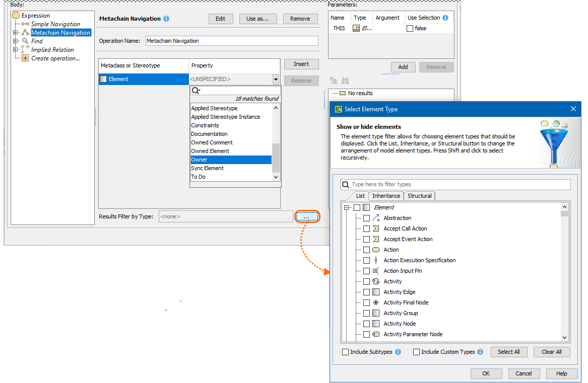Click element type list scroll down arrow
Screen dimensions: 588x383
coord(564,337)
